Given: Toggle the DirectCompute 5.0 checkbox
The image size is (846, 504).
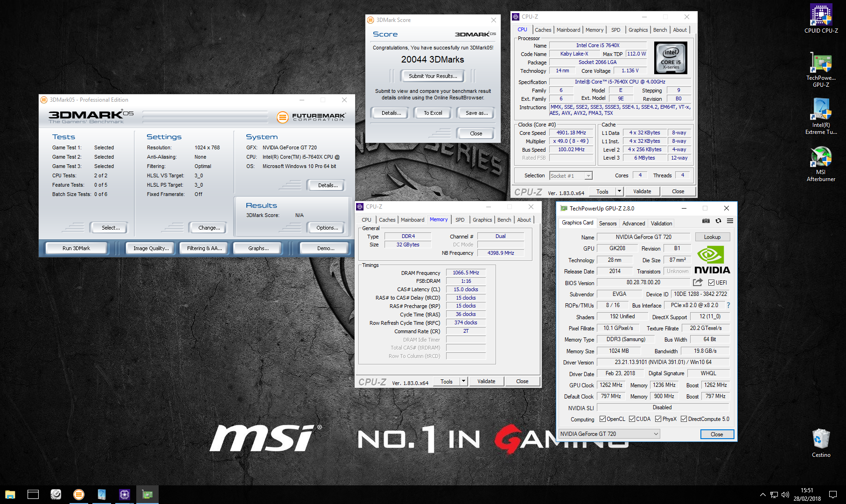Looking at the screenshot, I should [684, 419].
